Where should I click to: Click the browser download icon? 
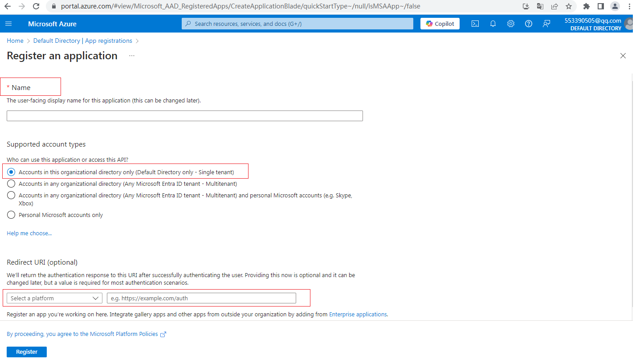point(526,6)
